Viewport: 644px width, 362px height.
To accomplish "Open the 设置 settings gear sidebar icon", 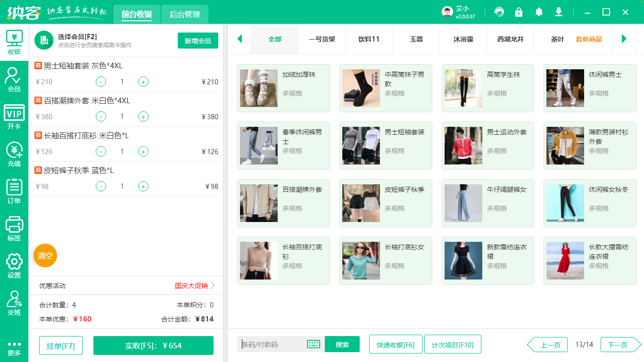I will (14, 266).
